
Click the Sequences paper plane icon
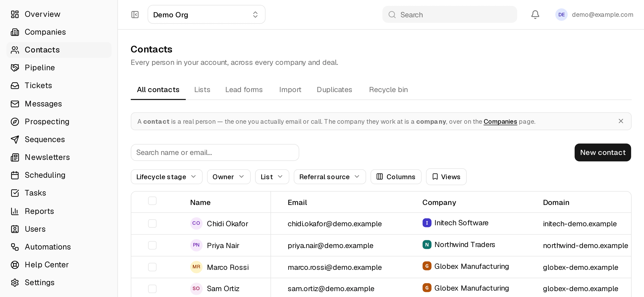(15, 139)
